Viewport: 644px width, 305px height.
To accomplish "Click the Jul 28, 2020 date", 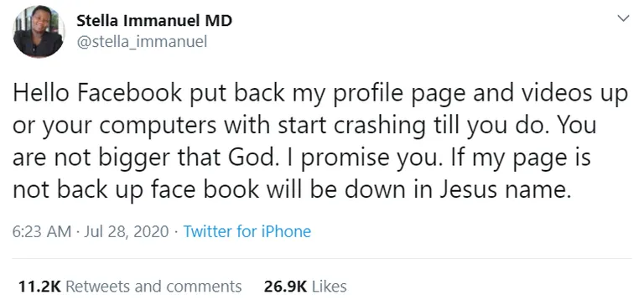I will click(126, 231).
